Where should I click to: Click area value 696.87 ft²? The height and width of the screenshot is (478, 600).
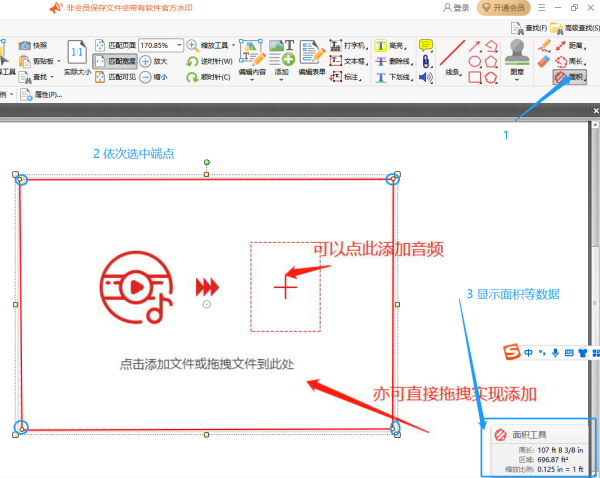click(553, 460)
